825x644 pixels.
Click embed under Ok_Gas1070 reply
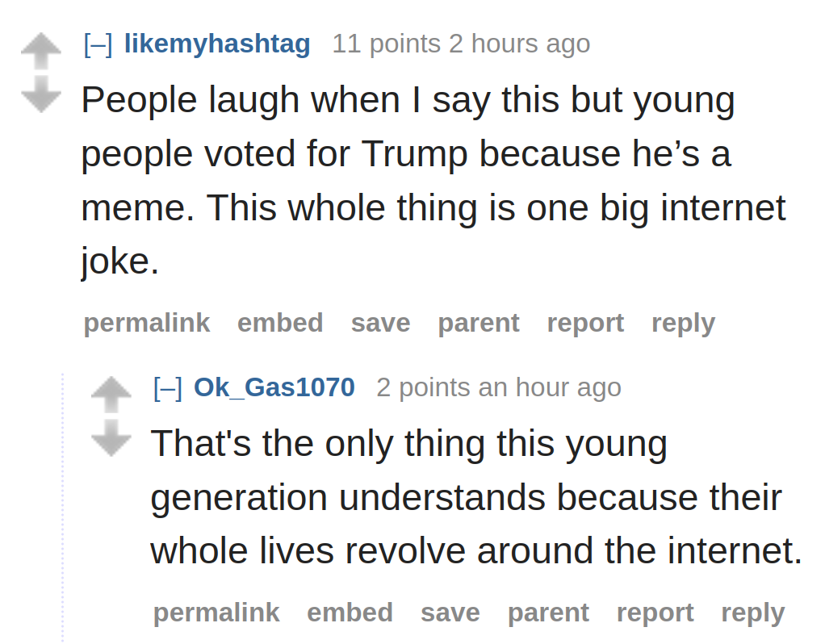(x=350, y=613)
